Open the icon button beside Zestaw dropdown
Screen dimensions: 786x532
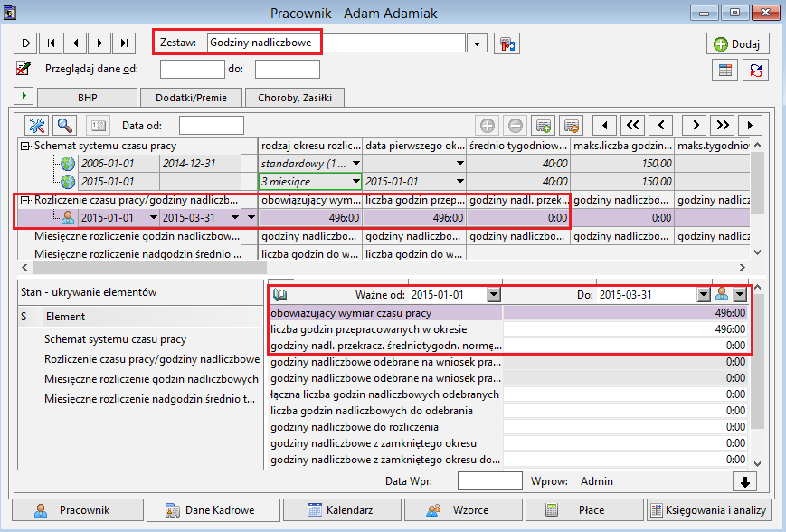(x=507, y=43)
